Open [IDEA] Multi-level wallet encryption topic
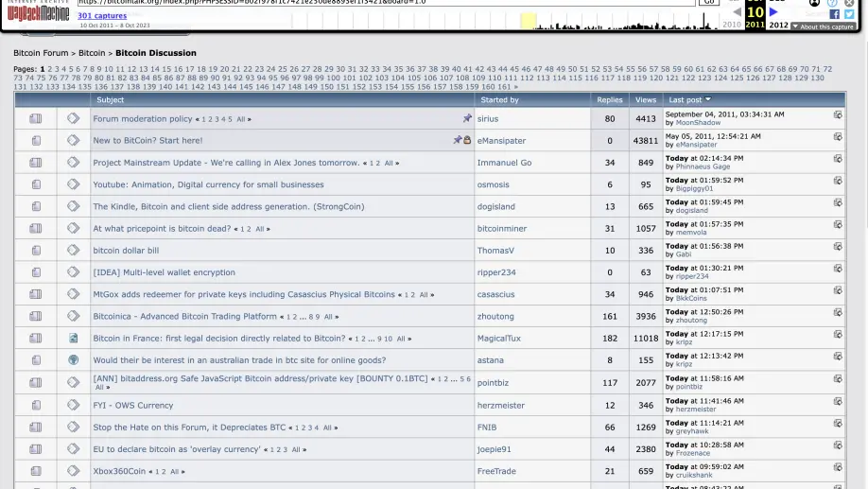The width and height of the screenshot is (868, 489). coord(164,271)
